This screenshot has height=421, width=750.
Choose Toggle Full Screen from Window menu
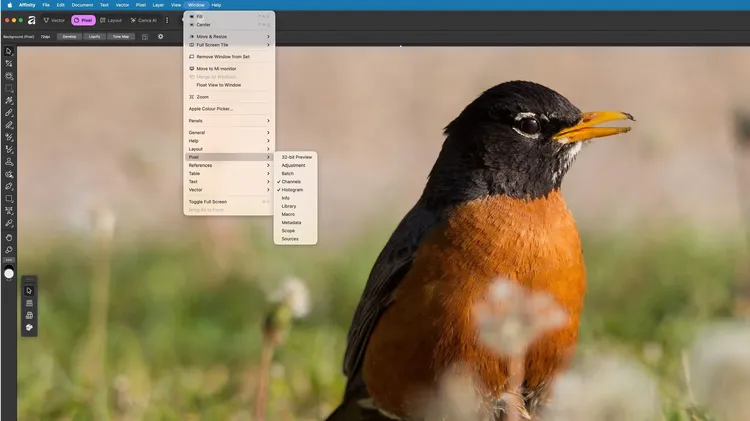click(x=228, y=201)
